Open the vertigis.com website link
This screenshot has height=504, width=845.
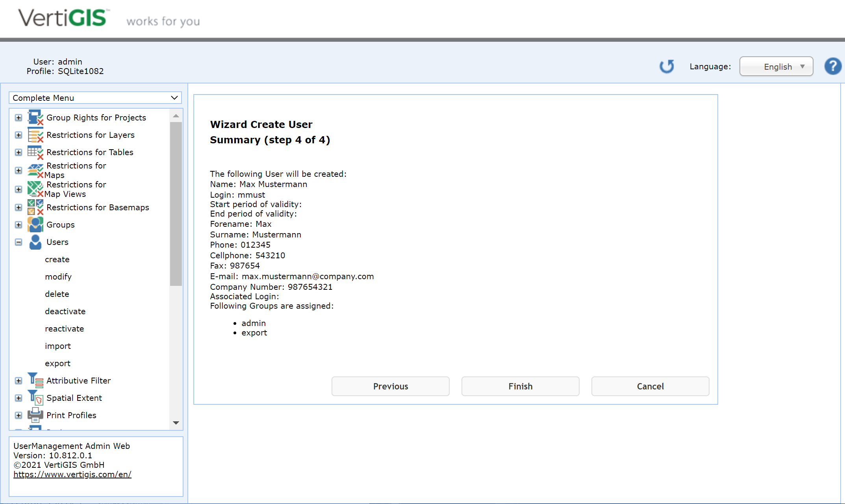click(x=72, y=474)
